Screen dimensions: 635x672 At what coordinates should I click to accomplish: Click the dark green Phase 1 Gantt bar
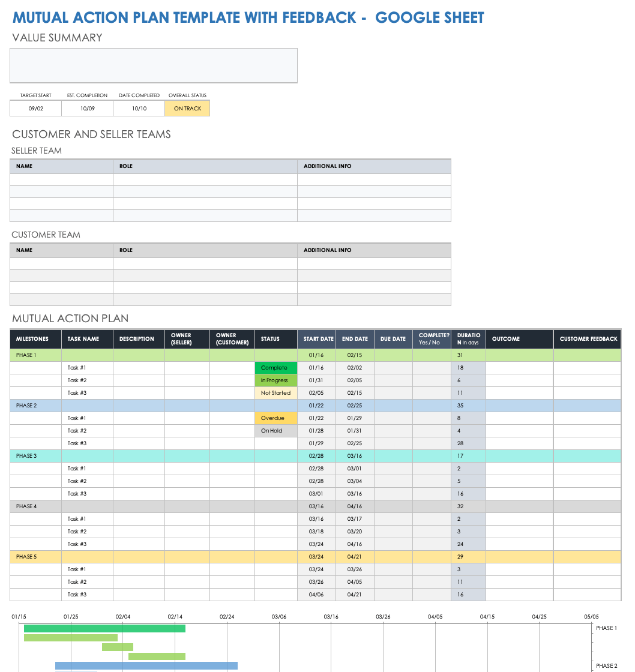(x=104, y=629)
